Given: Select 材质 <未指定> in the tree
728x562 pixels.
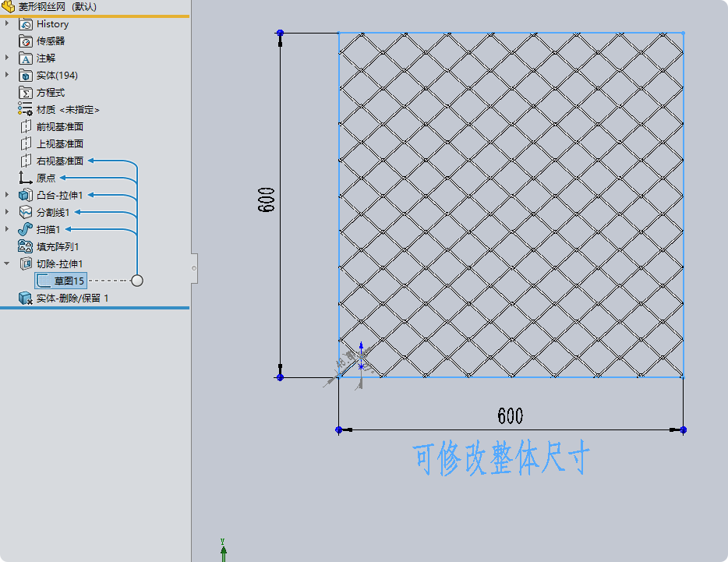Looking at the screenshot, I should [68, 110].
